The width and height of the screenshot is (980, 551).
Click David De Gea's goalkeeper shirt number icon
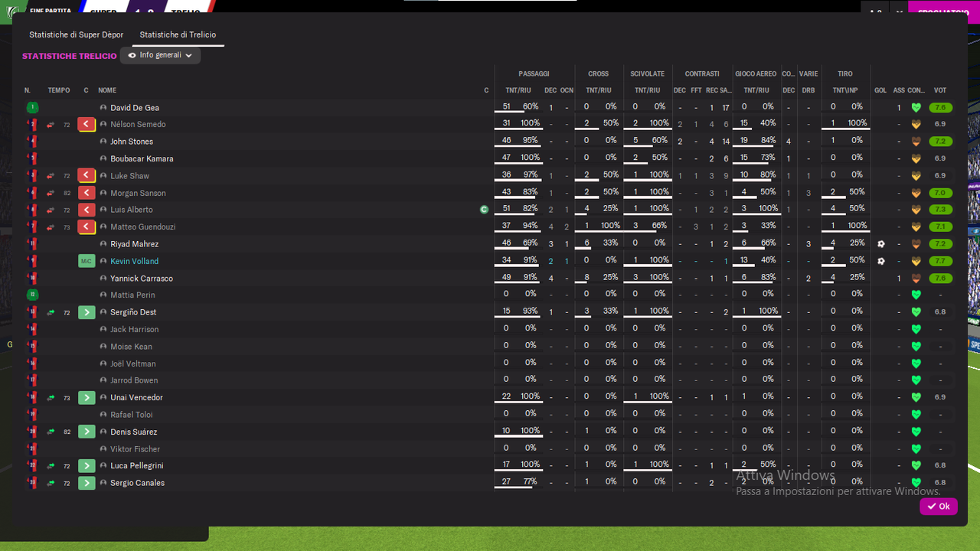tap(32, 108)
